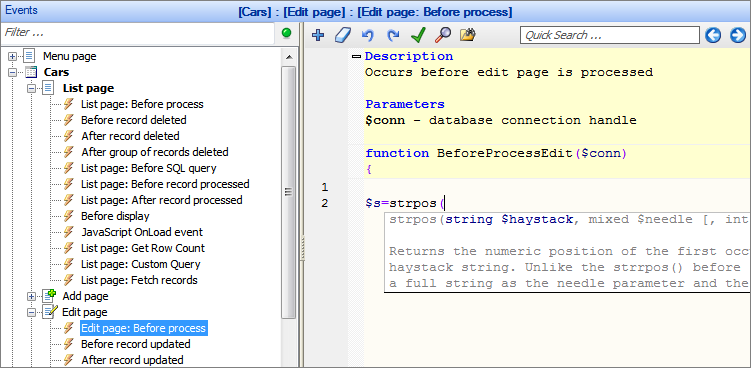Click the panel splitter grip handle
The height and width of the screenshot is (368, 751).
coord(302,248)
